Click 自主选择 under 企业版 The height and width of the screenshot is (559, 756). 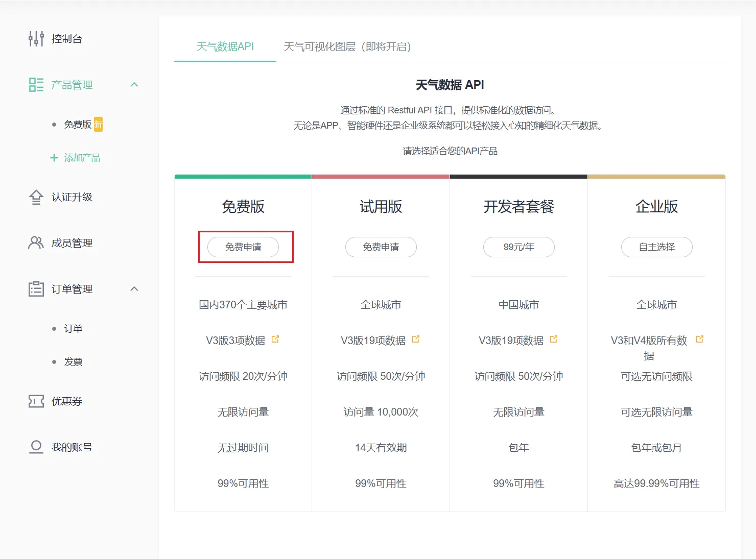click(x=656, y=247)
